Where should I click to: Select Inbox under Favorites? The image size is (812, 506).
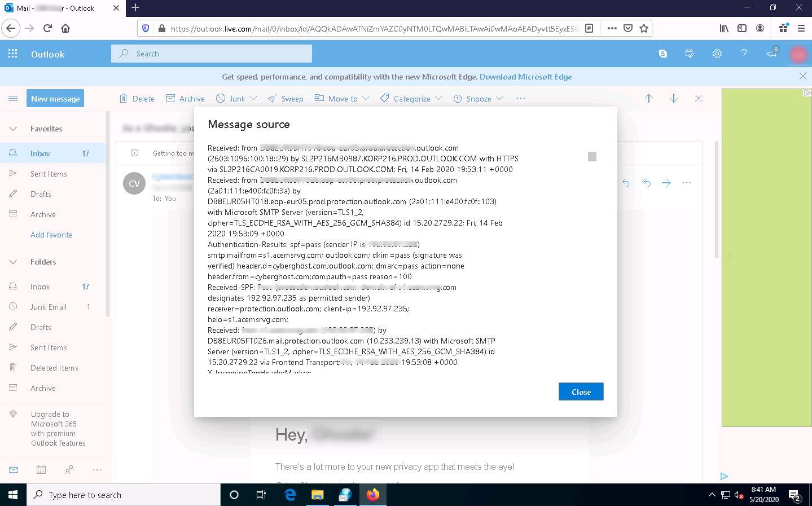click(53, 153)
